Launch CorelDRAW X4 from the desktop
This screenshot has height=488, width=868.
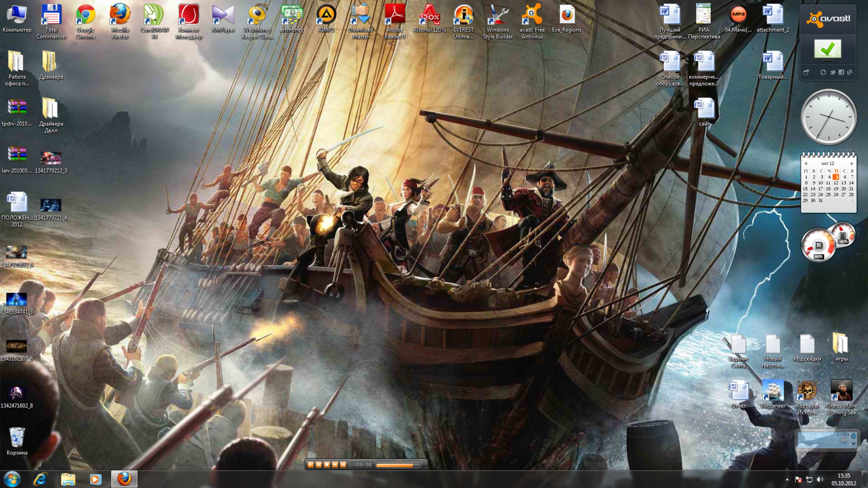pyautogui.click(x=154, y=15)
